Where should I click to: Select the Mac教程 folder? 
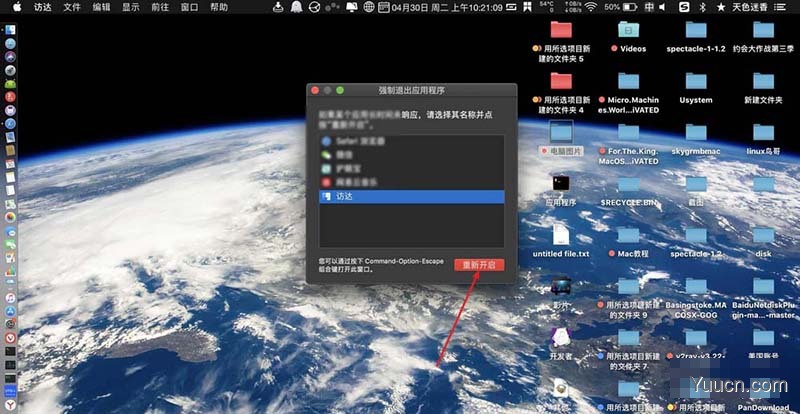click(629, 241)
